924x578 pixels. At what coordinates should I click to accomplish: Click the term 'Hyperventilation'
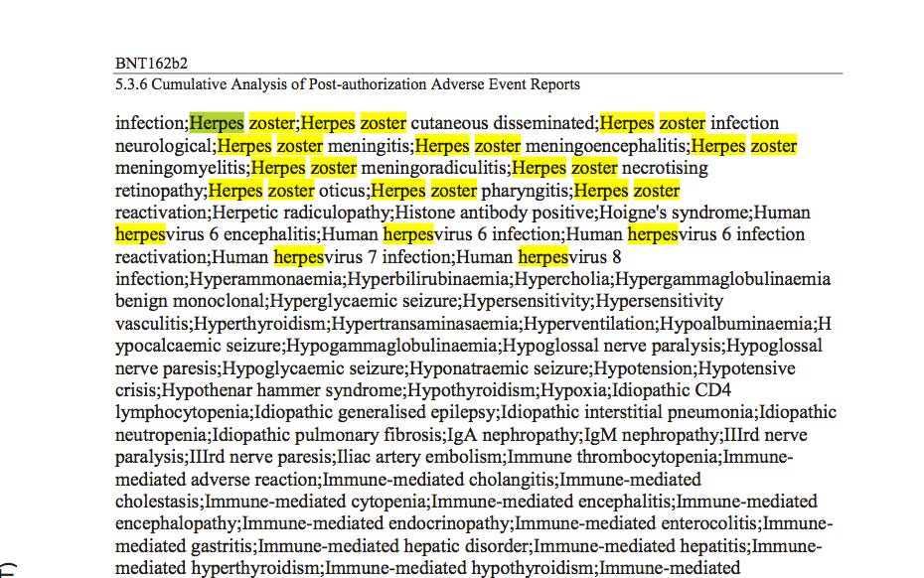[x=589, y=324]
